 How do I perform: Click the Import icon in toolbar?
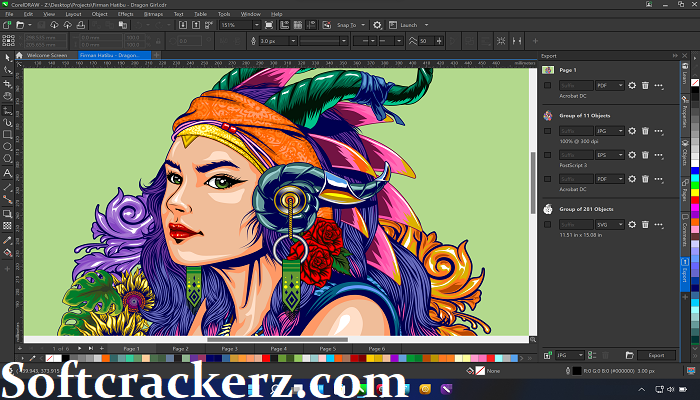tap(183, 25)
